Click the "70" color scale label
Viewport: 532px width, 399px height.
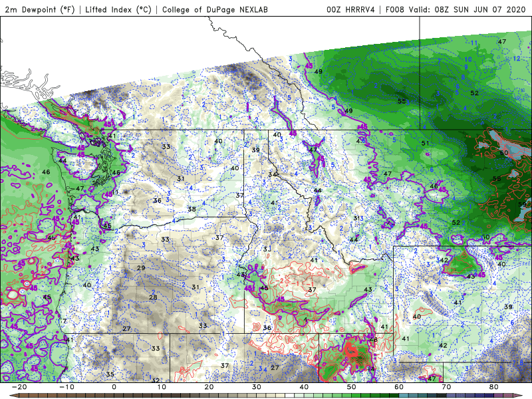click(x=446, y=387)
